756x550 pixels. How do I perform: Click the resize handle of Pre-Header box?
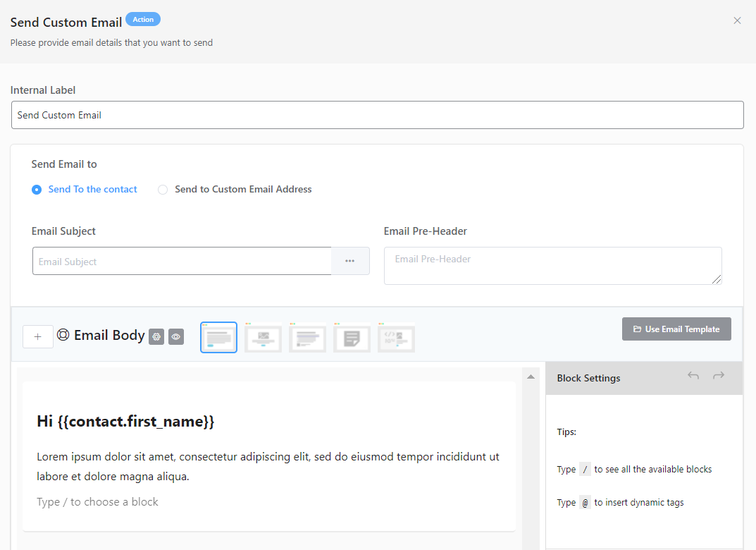[717, 279]
